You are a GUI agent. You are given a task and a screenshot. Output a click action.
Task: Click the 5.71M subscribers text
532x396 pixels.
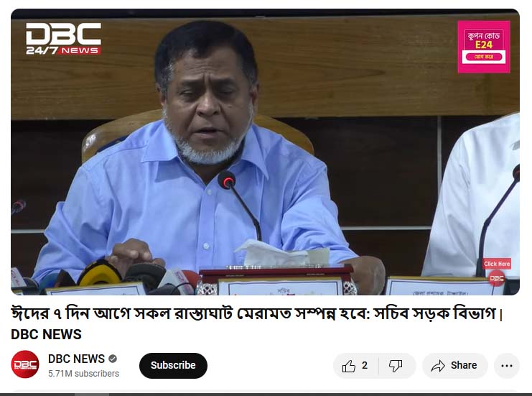[83, 374]
